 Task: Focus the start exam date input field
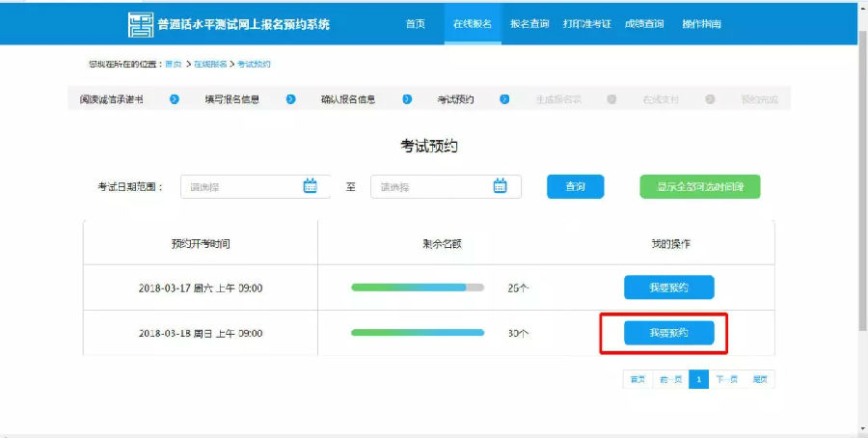click(x=241, y=187)
